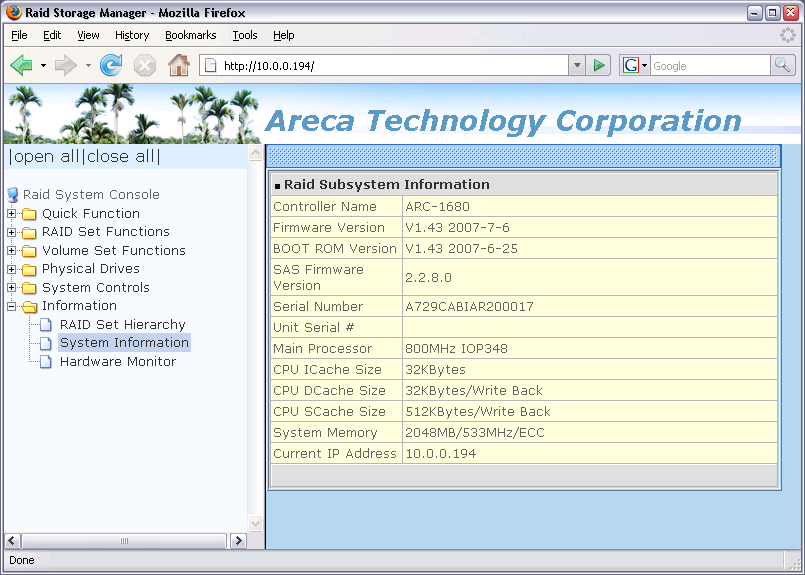Click into the Google search box

[x=711, y=66]
